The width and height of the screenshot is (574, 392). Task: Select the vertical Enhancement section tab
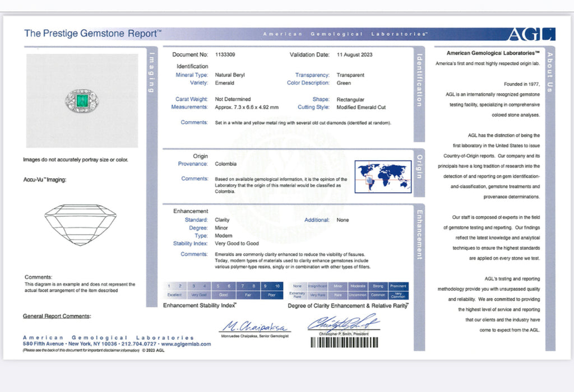[419, 235]
